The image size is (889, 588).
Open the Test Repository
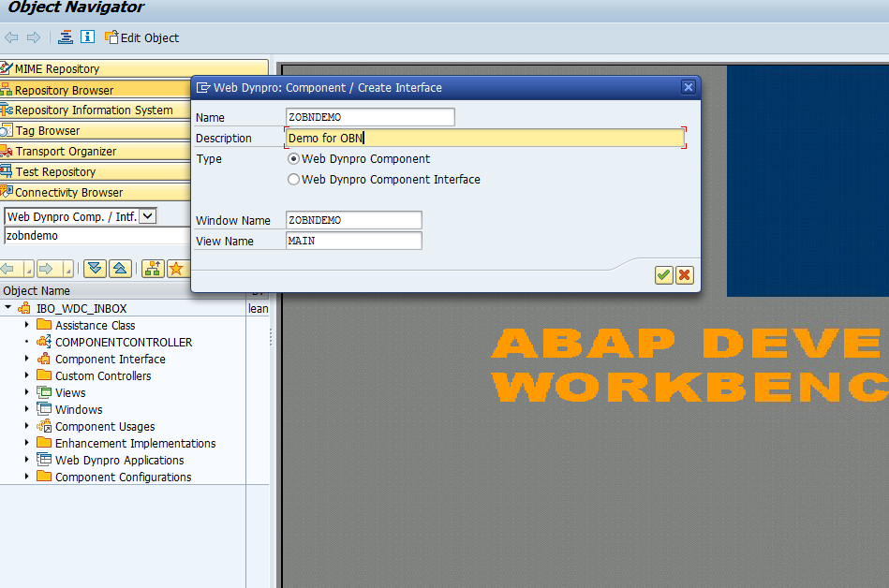pyautogui.click(x=96, y=171)
